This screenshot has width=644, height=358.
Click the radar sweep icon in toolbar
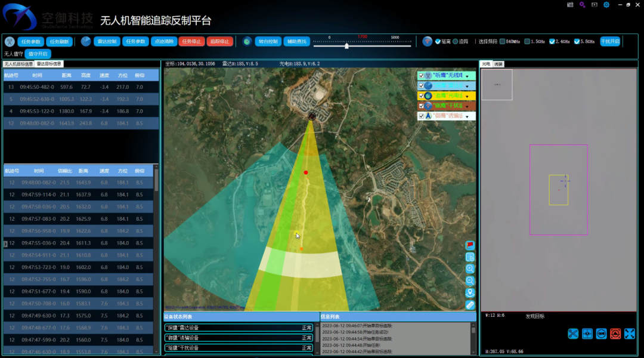pos(86,42)
